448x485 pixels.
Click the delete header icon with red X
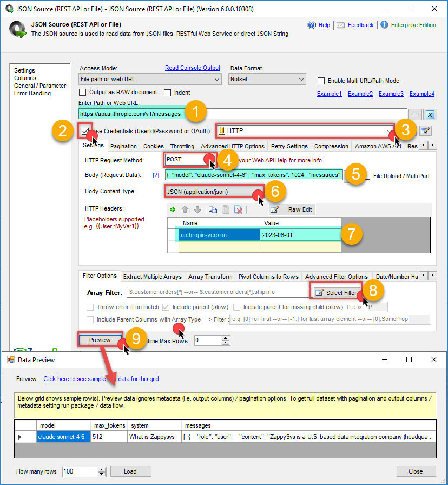coord(238,209)
